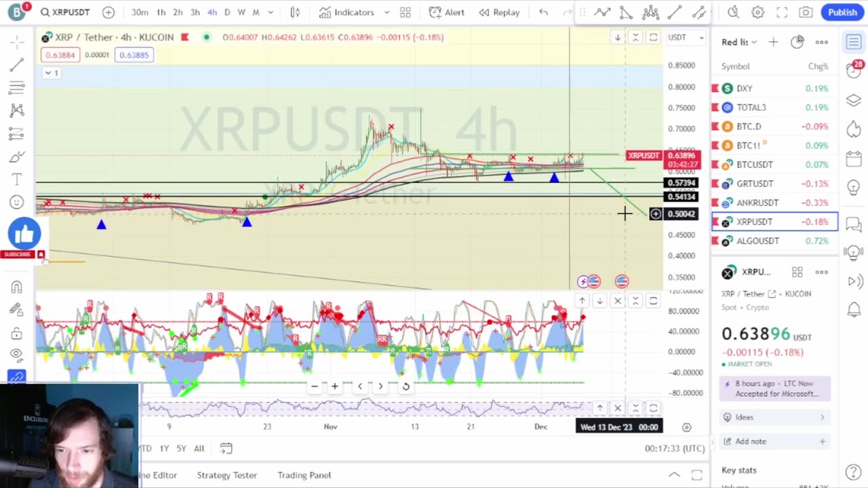Switch chart interval to 1h
The height and width of the screenshot is (488, 868).
click(x=161, y=12)
